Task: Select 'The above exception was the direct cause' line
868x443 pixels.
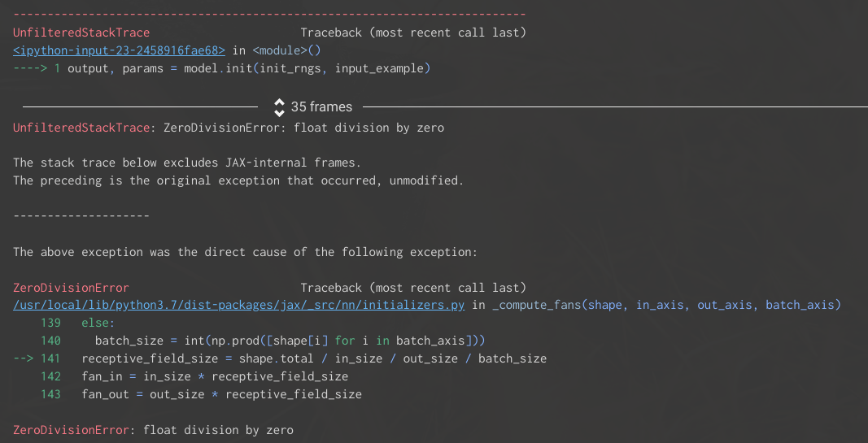Action: [x=245, y=252]
